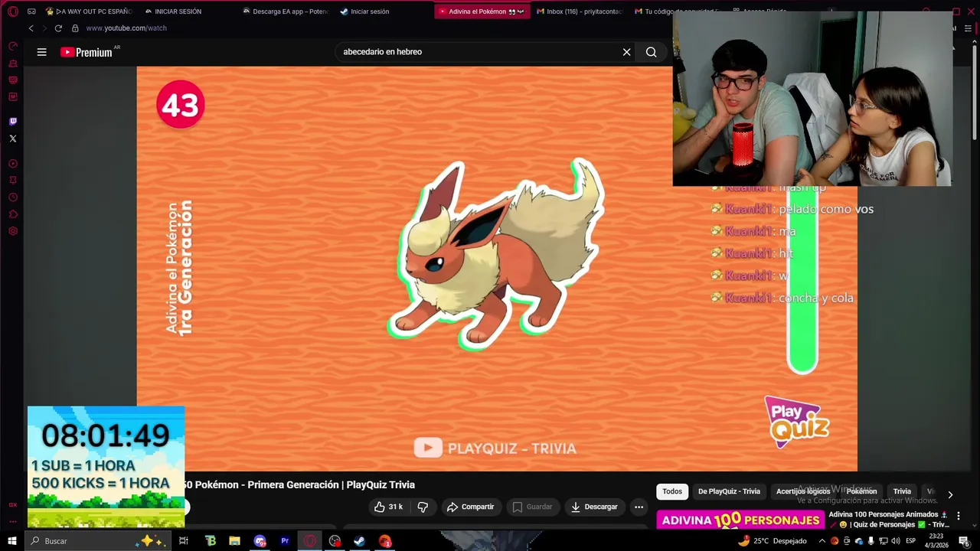Image resolution: width=980 pixels, height=551 pixels.
Task: Open the video title "Pokémon - Primera Generación"
Action: point(299,484)
